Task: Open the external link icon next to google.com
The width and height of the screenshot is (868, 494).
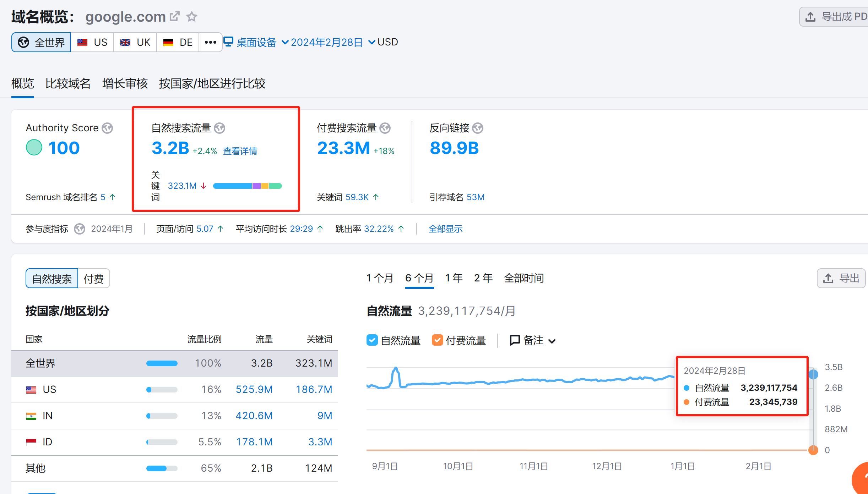Action: (x=174, y=16)
